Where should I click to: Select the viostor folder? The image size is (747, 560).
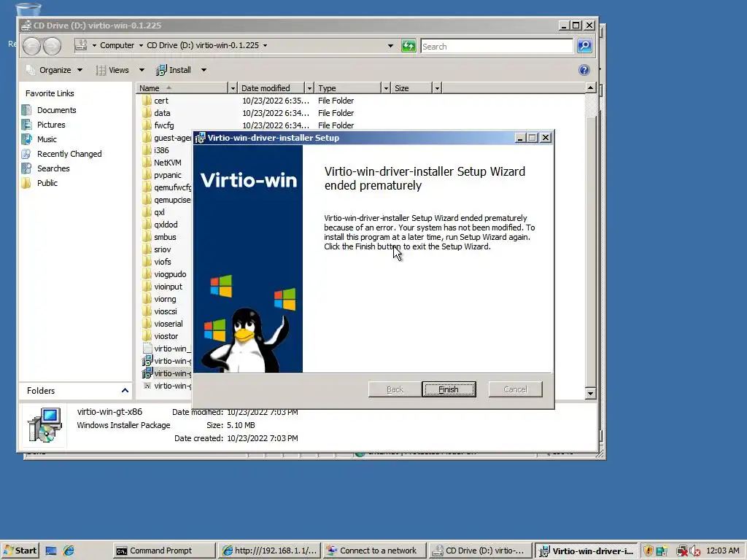(166, 335)
